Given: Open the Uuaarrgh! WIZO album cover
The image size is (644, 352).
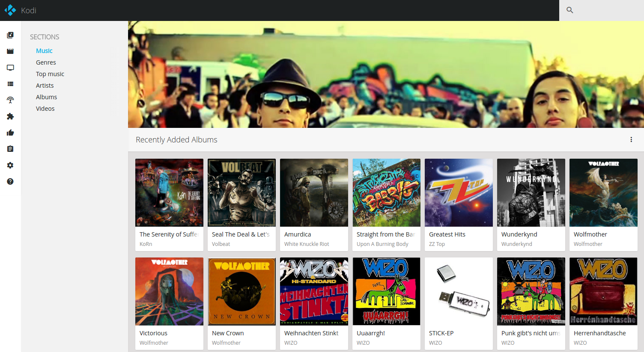Looking at the screenshot, I should 386,291.
